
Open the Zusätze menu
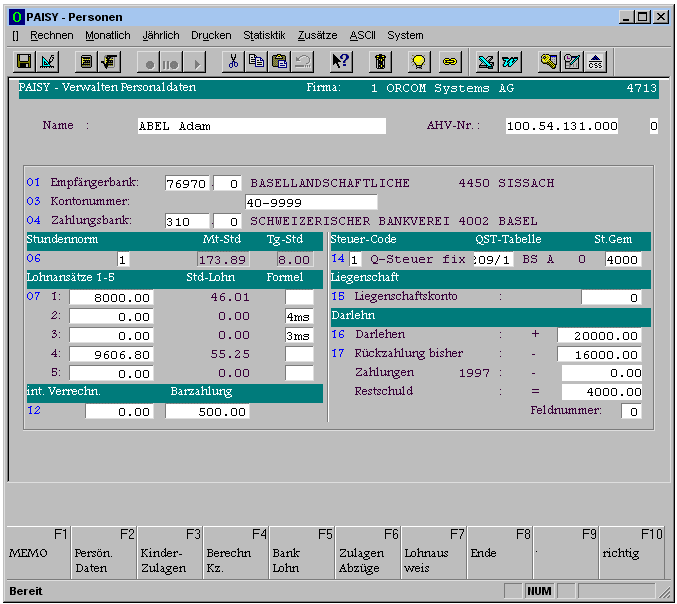click(x=317, y=35)
